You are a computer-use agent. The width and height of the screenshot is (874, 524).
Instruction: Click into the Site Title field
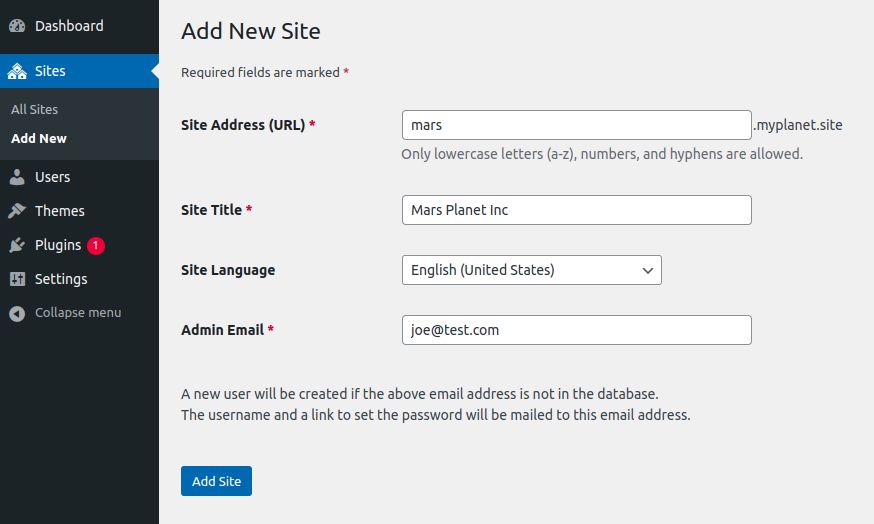[575, 210]
